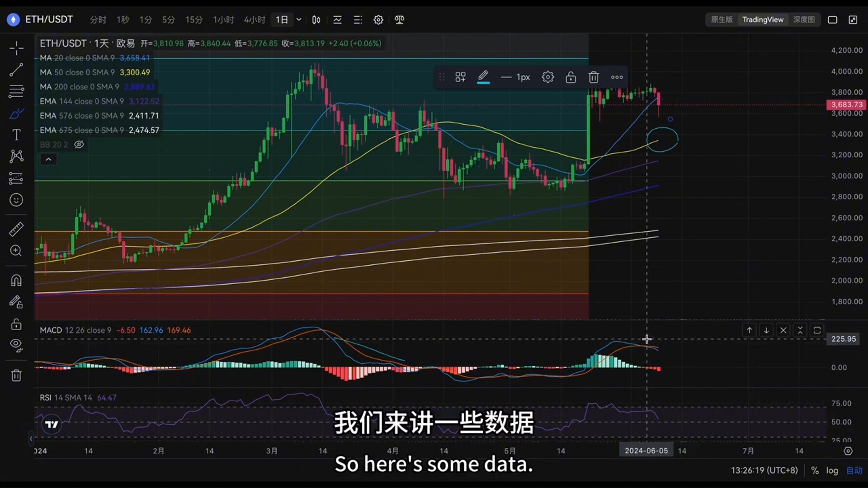Open the candlestick chart type menu
Viewport: 868px width, 488px height.
tap(316, 20)
